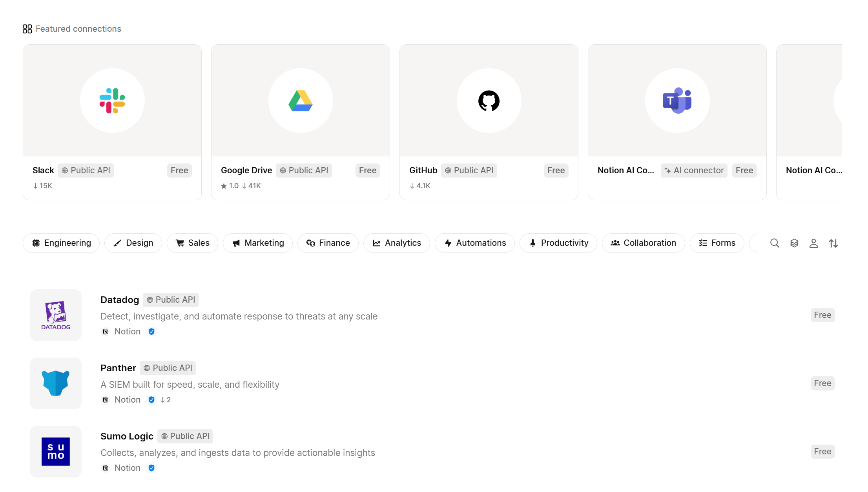
Task: Click the Free tag on Sumo Logic row
Action: [822, 452]
